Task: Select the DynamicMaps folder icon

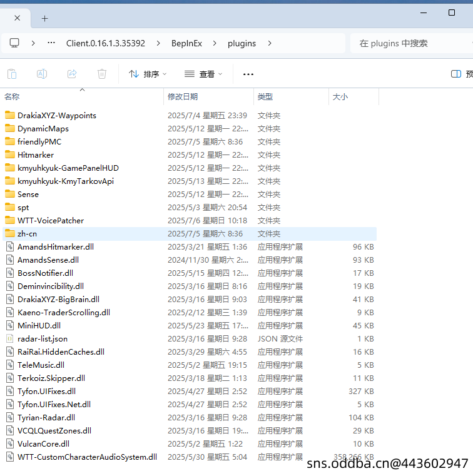Action: point(10,128)
